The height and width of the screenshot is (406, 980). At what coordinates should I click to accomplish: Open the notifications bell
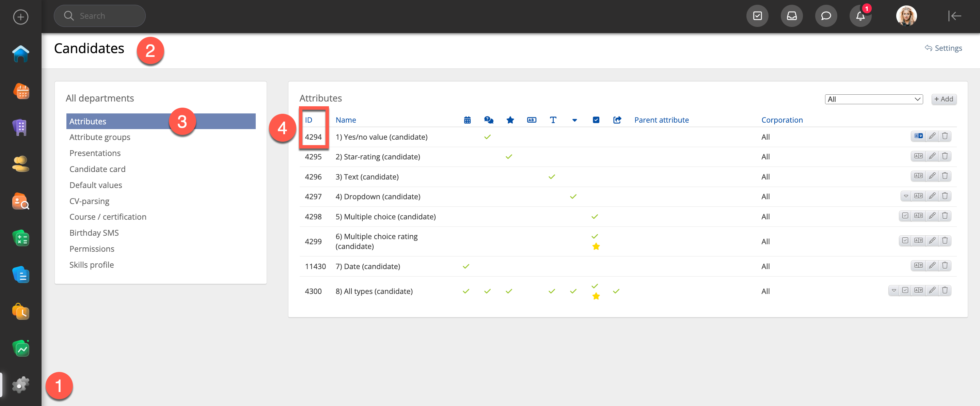(x=860, y=16)
